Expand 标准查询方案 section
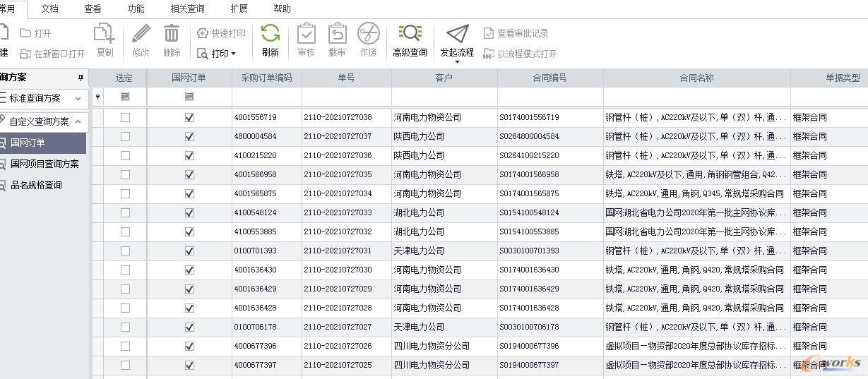Screen dimensions: 868x379 [78, 99]
